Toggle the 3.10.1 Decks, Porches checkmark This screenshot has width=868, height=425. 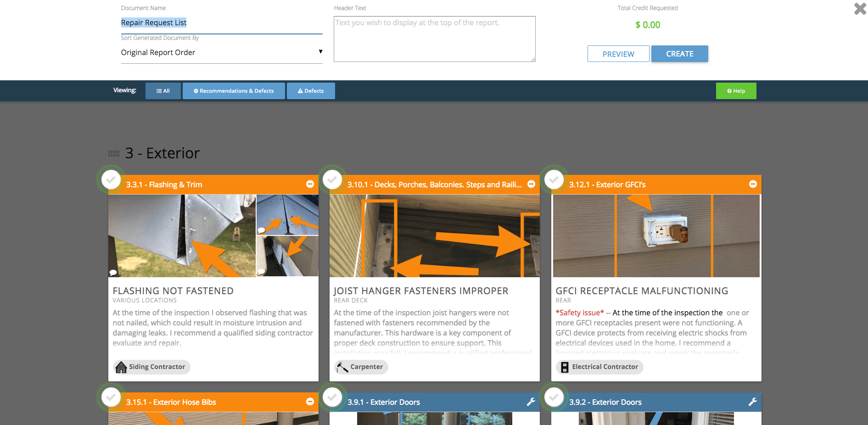332,179
